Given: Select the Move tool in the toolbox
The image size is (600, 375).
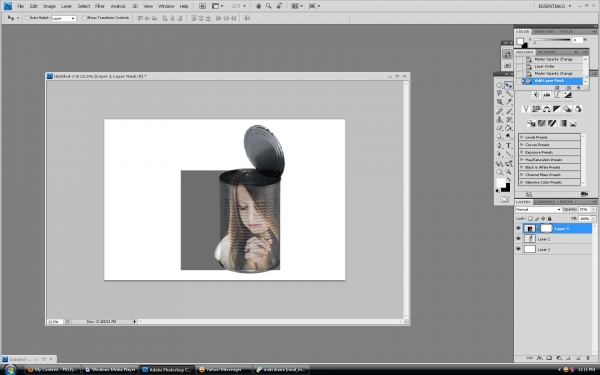Looking at the screenshot, I should click(509, 85).
